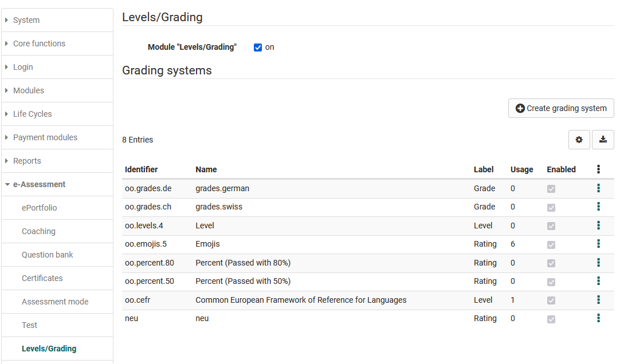Image resolution: width=620 pixels, height=364 pixels.
Task: Expand the System sidebar section
Action: (26, 20)
